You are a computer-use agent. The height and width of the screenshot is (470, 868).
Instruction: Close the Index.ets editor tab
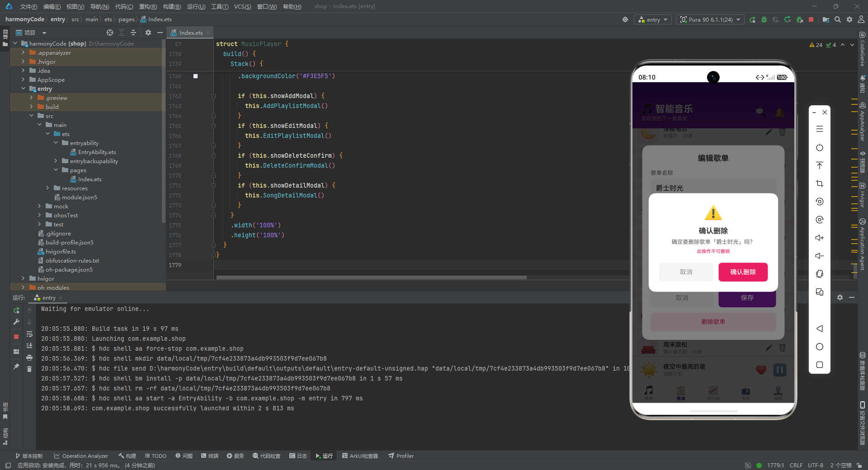tap(208, 33)
